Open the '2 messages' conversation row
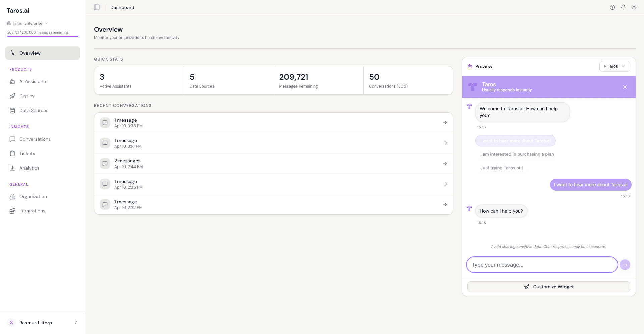Viewport: 644px width, 334px height. (x=274, y=163)
